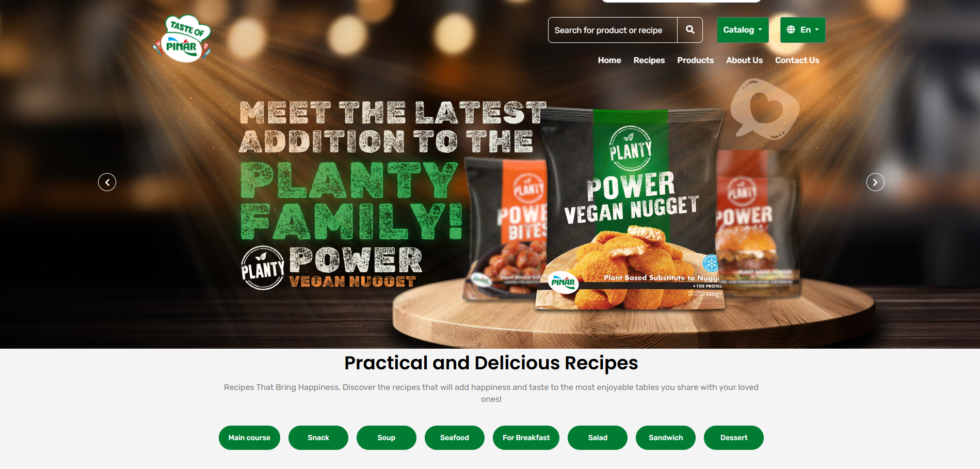
Task: Select the Soup recipe category
Action: coord(387,437)
